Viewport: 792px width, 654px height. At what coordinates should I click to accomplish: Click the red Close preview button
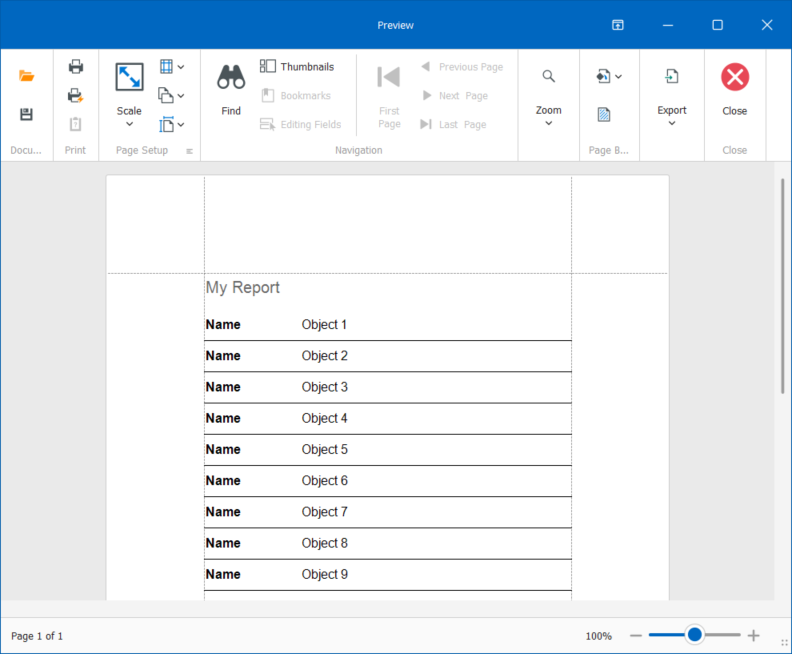click(735, 77)
